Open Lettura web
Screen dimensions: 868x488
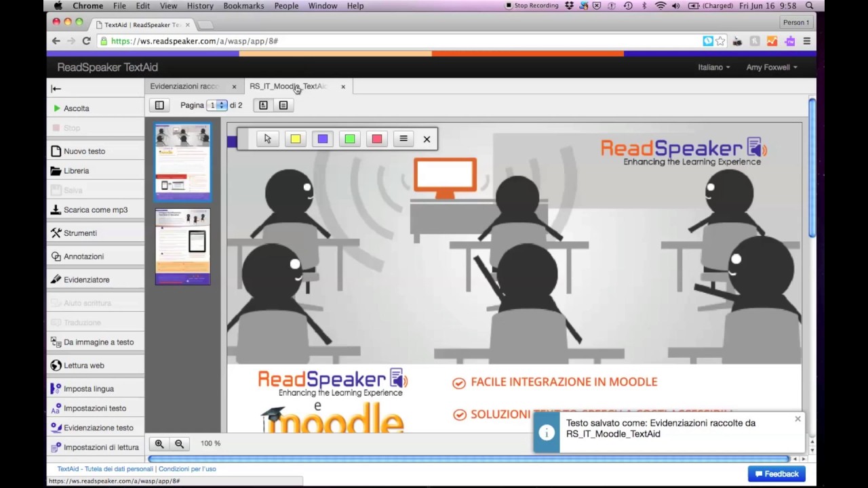click(x=95, y=365)
